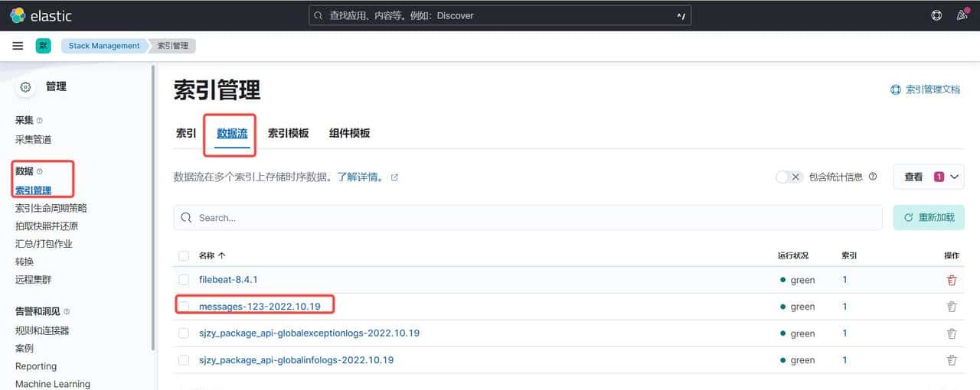Click the search magnifier in the Search box
The width and height of the screenshot is (980, 390).
[186, 218]
